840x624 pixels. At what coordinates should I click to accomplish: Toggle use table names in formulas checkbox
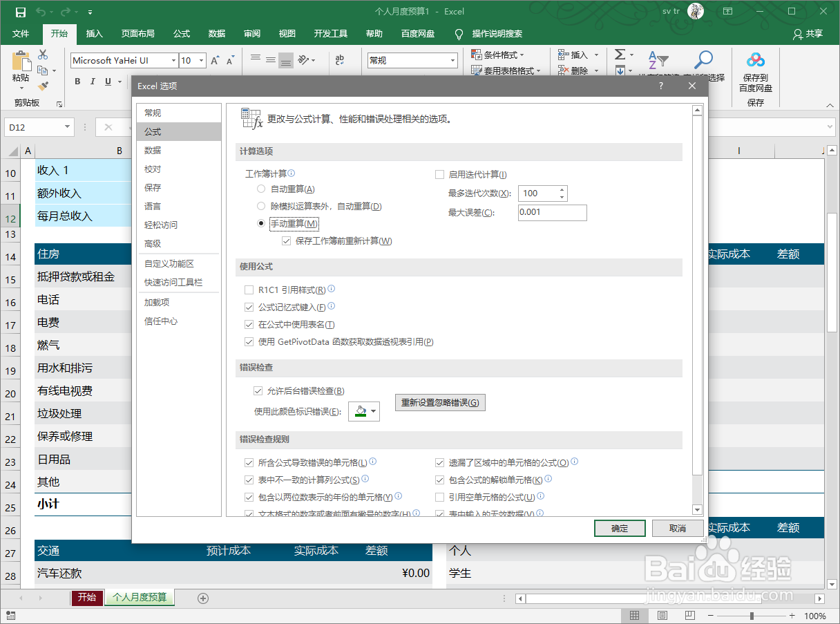[249, 325]
